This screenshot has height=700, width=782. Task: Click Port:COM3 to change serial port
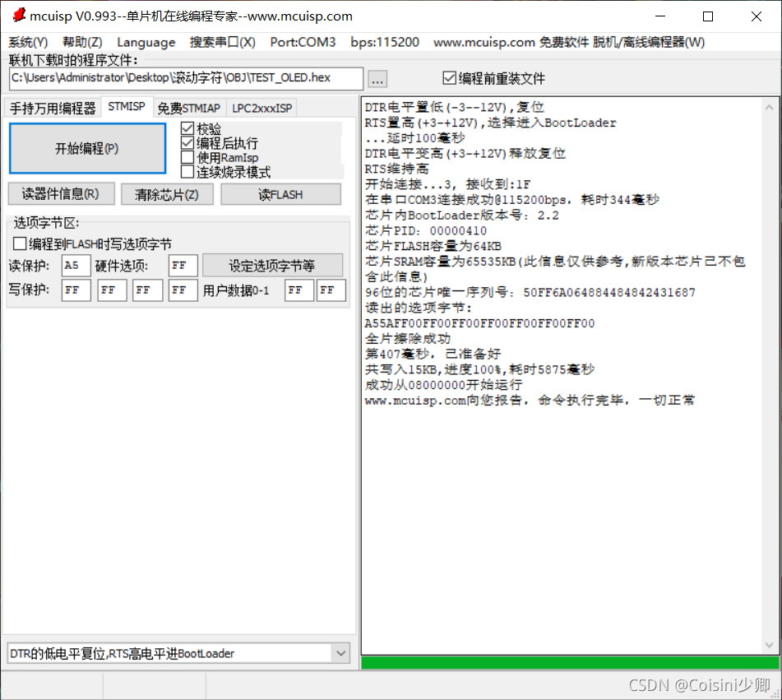(x=303, y=42)
